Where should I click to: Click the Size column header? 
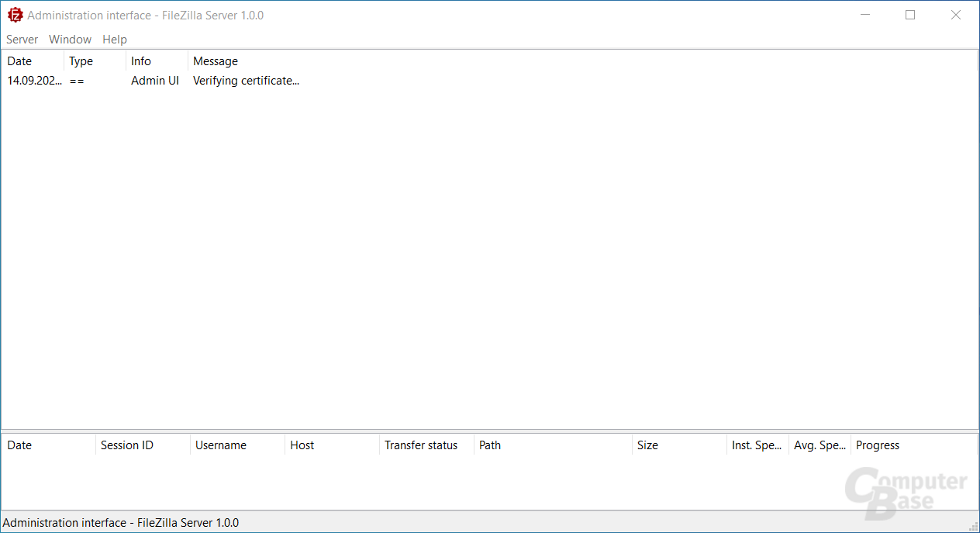pos(679,445)
